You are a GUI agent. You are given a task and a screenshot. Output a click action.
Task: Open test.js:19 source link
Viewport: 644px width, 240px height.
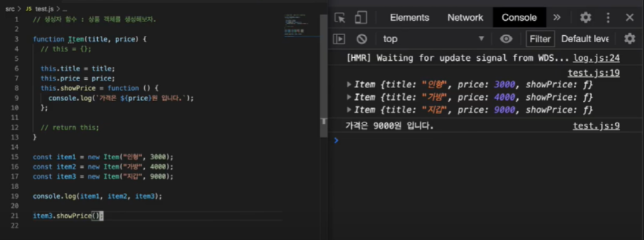coord(594,74)
